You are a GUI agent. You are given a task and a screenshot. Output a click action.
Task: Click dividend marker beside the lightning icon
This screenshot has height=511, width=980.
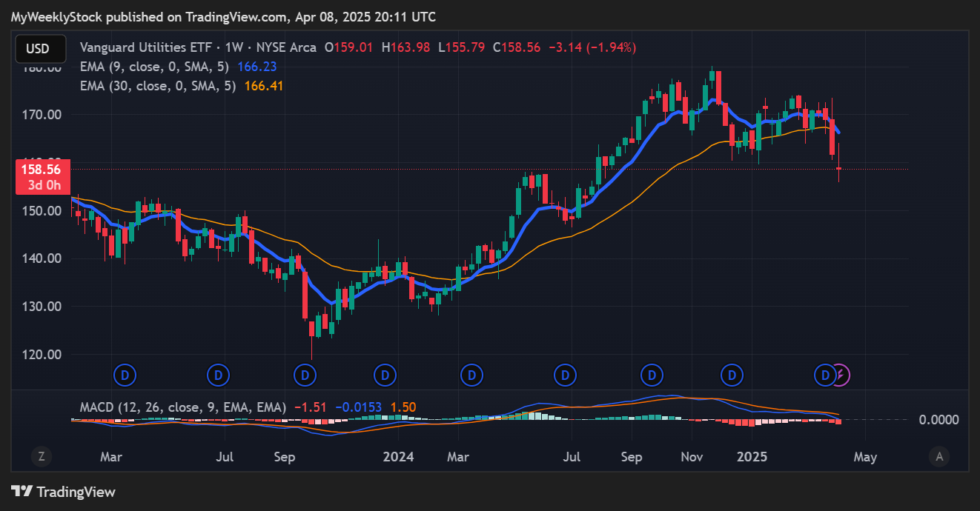[x=824, y=375]
